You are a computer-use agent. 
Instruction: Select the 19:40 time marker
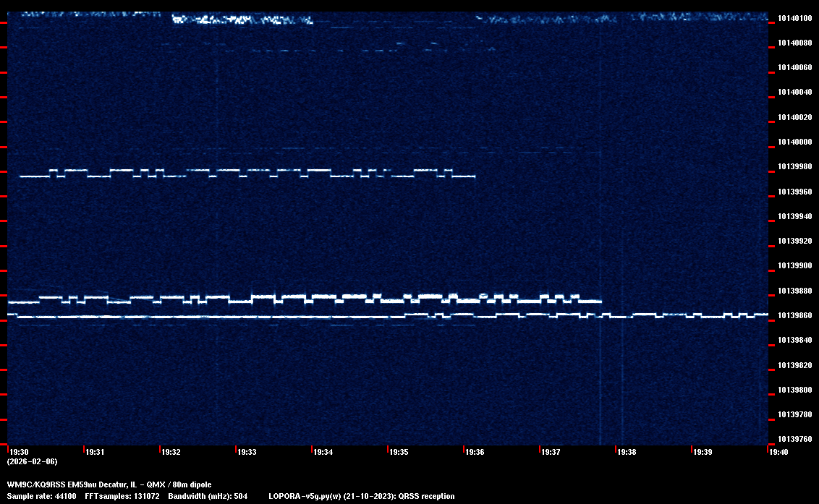(x=778, y=452)
